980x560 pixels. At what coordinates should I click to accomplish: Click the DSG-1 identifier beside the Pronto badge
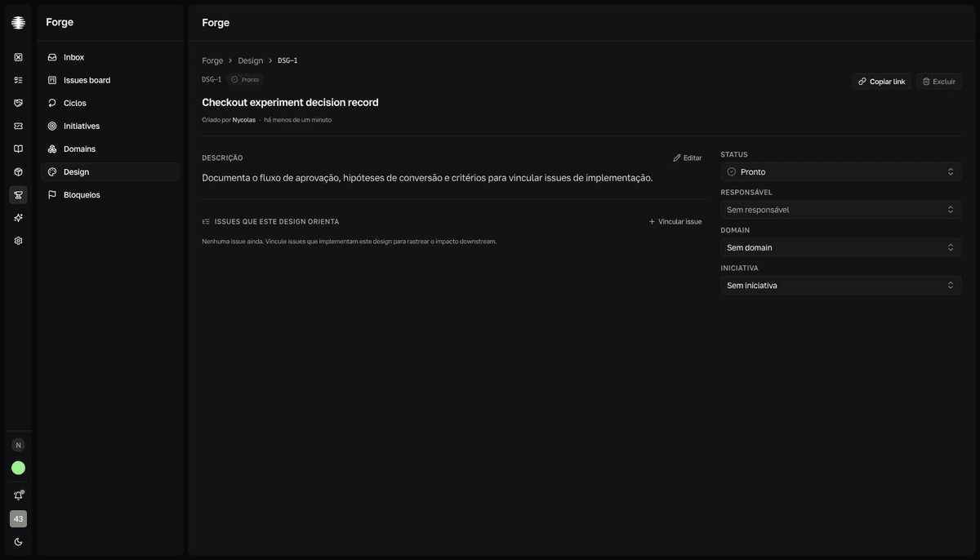pos(212,79)
